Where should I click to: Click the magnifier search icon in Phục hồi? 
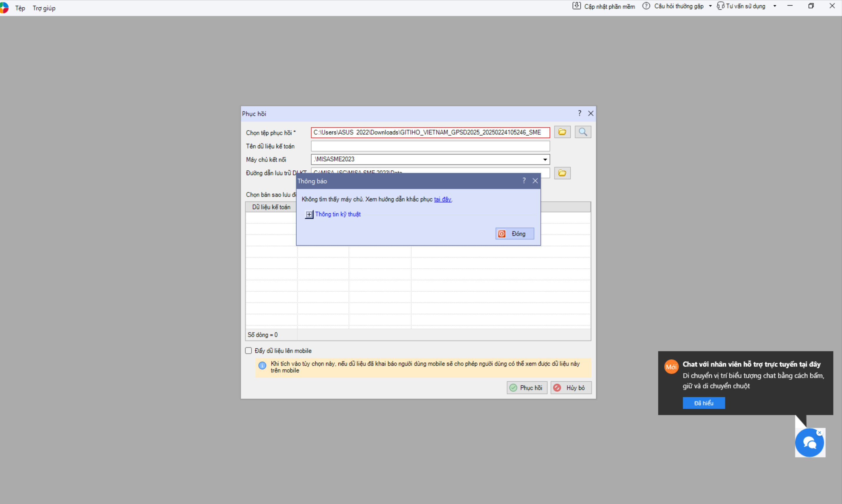tap(583, 132)
